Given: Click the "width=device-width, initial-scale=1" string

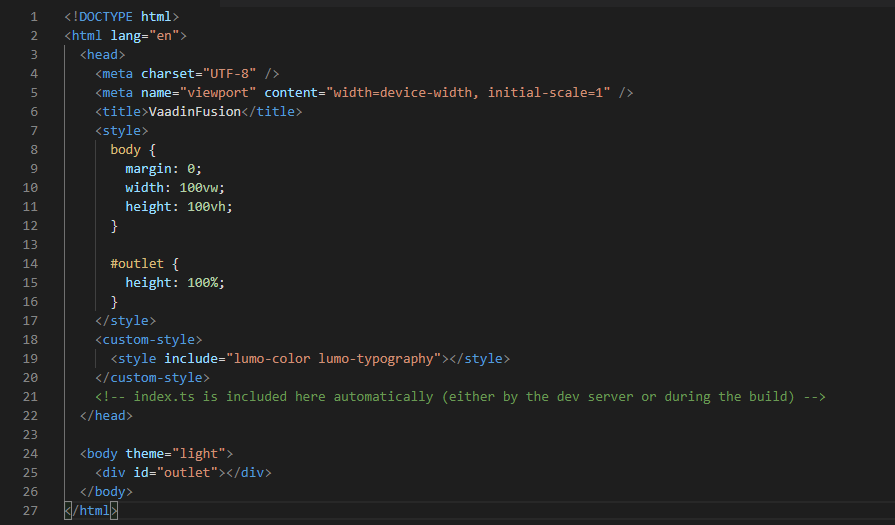Looking at the screenshot, I should coord(468,92).
